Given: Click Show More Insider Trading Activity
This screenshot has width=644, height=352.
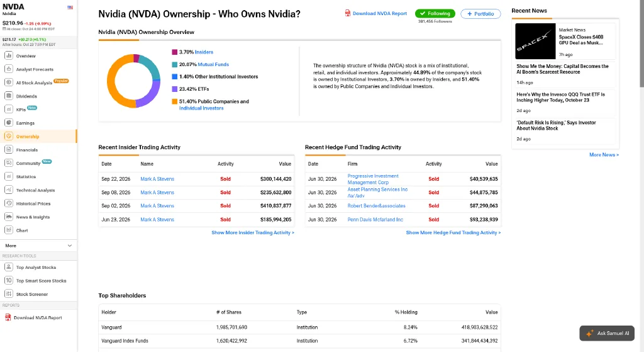Looking at the screenshot, I should (253, 233).
